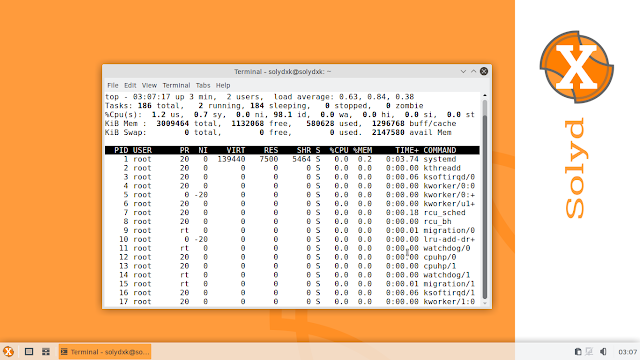Screen dimensions: 640x360
Task: Click the migration/1 command text
Action: tap(449, 284)
